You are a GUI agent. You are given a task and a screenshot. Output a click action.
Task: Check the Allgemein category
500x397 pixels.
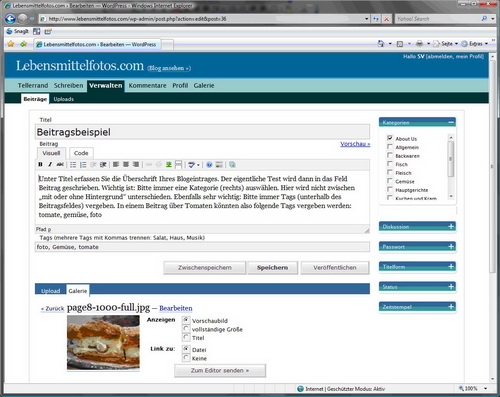coord(390,147)
